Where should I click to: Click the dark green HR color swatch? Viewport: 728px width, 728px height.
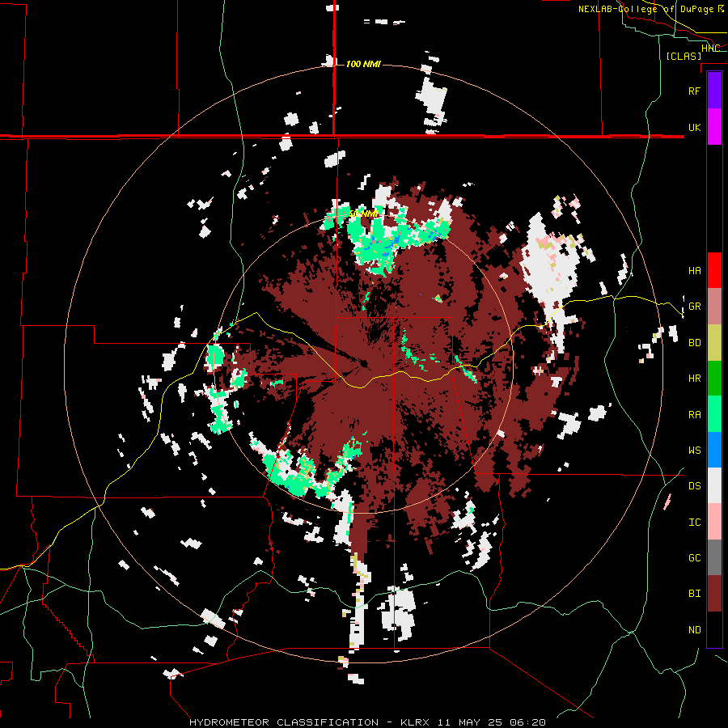[x=714, y=379]
